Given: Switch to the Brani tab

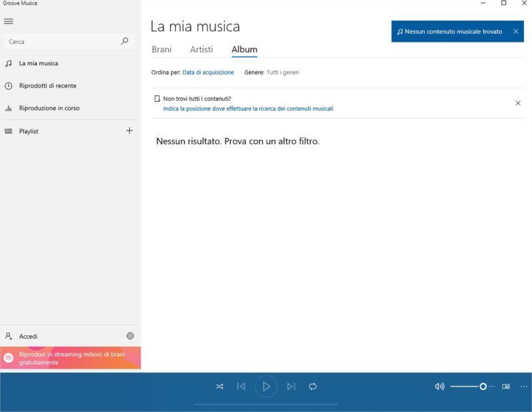Looking at the screenshot, I should 163,49.
